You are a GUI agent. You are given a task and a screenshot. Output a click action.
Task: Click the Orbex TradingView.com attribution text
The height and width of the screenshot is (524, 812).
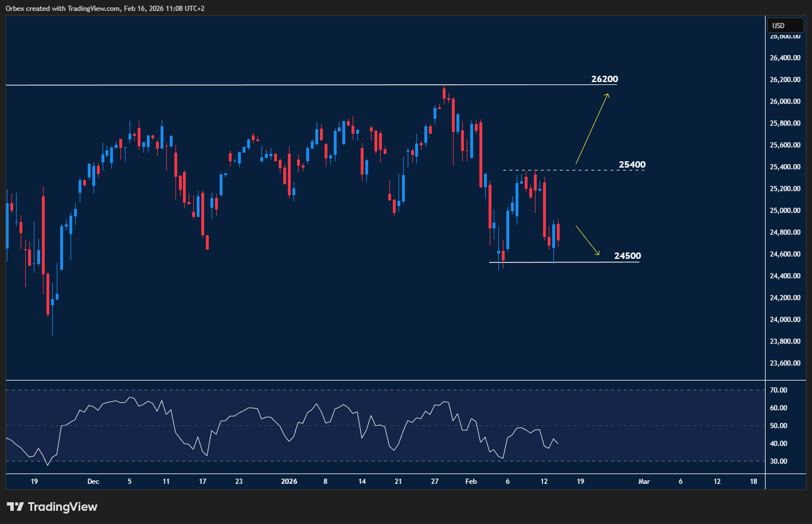tap(105, 9)
